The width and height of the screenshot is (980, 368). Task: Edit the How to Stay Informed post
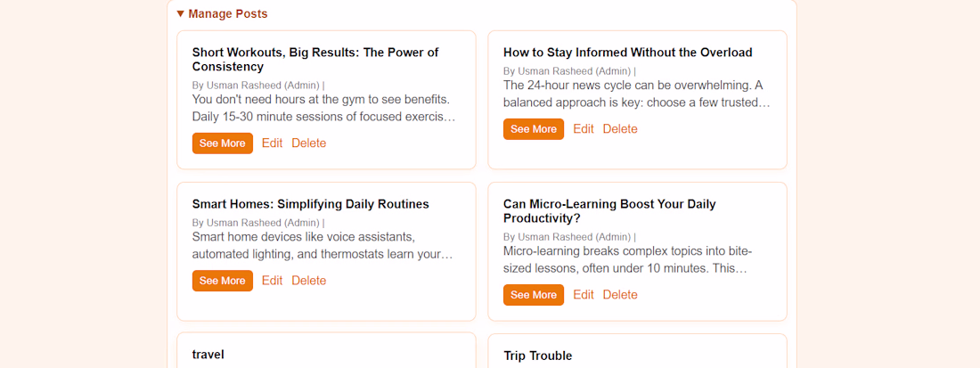(x=584, y=129)
